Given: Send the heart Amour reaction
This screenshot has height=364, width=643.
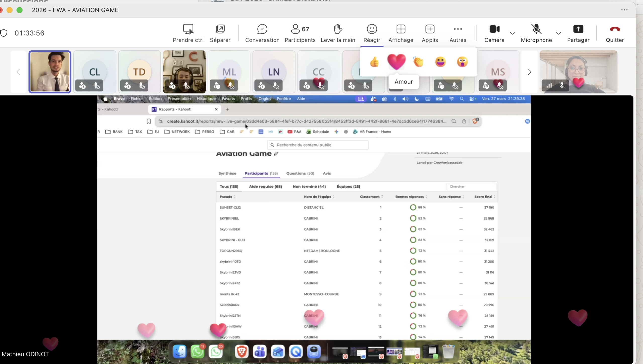Looking at the screenshot, I should coord(396,62).
